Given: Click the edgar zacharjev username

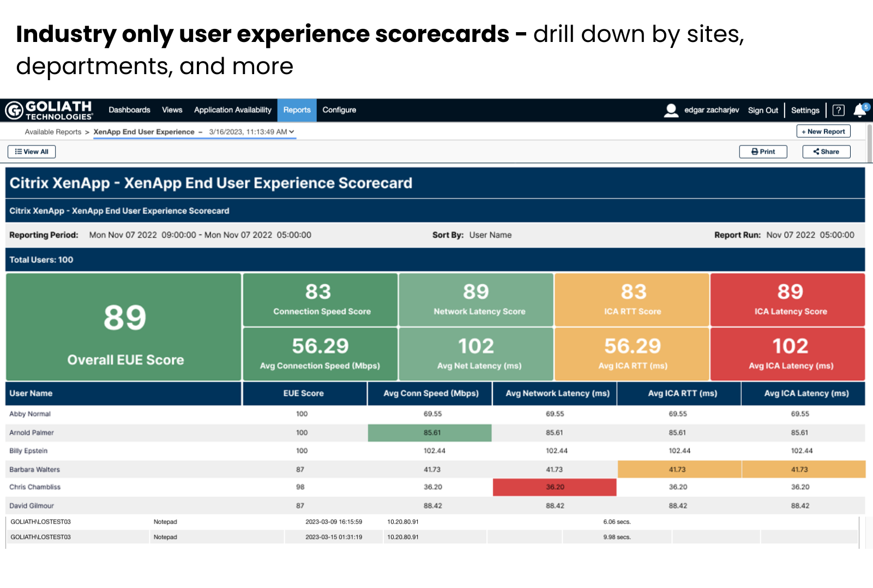Looking at the screenshot, I should click(x=712, y=110).
